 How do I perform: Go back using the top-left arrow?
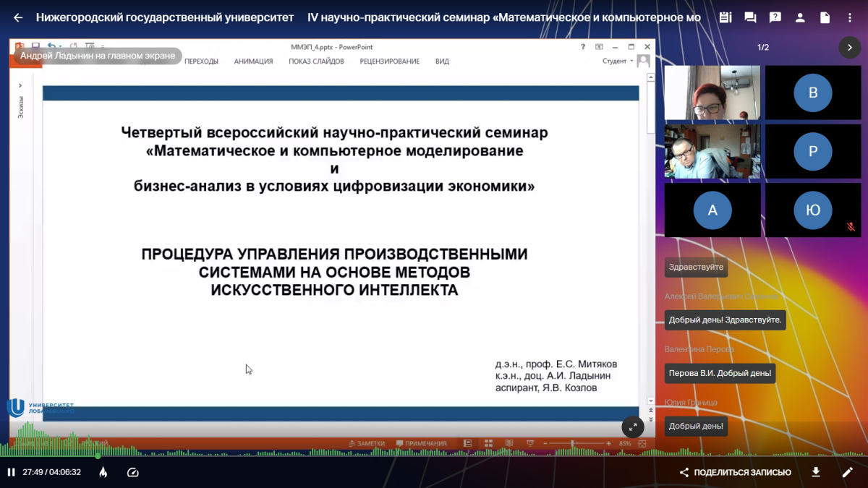coord(18,17)
